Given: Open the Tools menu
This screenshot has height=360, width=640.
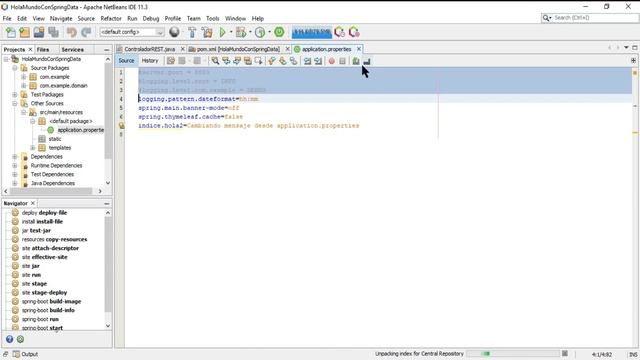Looking at the screenshot, I should pyautogui.click(x=212, y=18).
